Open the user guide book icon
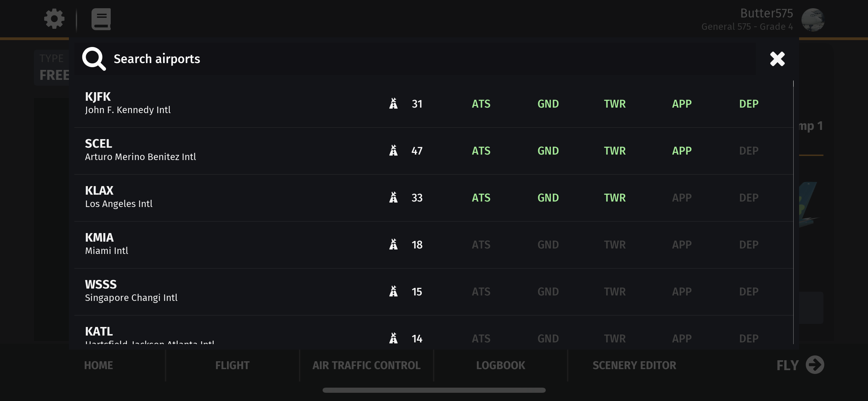 click(x=101, y=19)
